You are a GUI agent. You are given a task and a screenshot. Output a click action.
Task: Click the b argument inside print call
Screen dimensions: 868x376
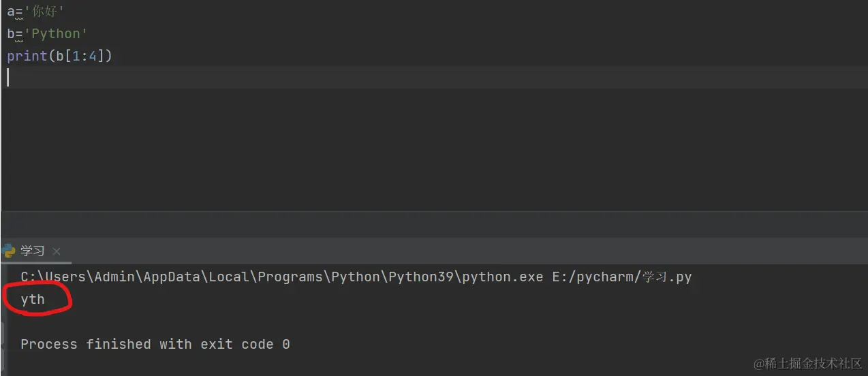click(x=59, y=57)
